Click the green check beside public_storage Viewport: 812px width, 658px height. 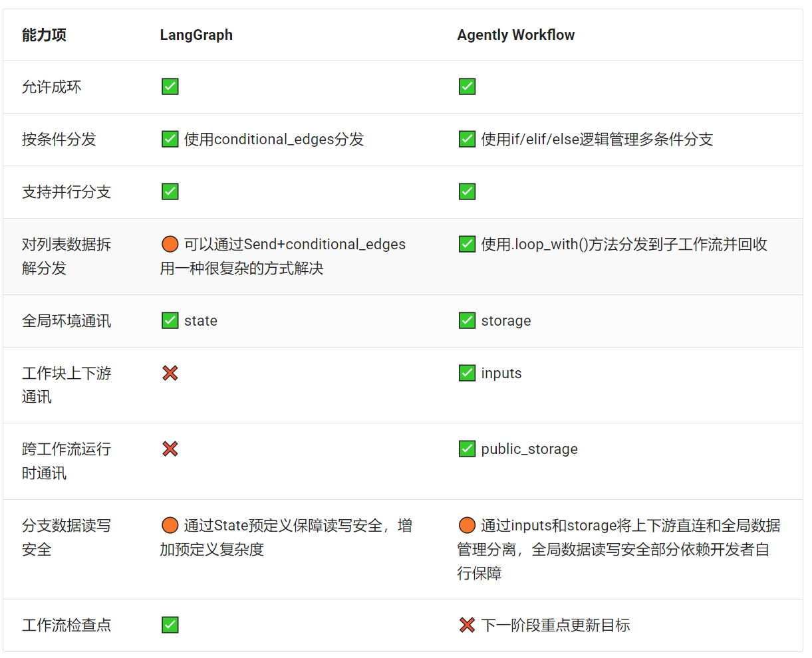point(468,449)
